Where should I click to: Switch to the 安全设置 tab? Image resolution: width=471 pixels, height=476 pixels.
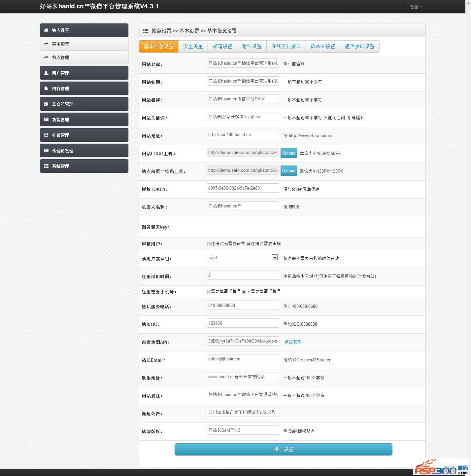(193, 47)
